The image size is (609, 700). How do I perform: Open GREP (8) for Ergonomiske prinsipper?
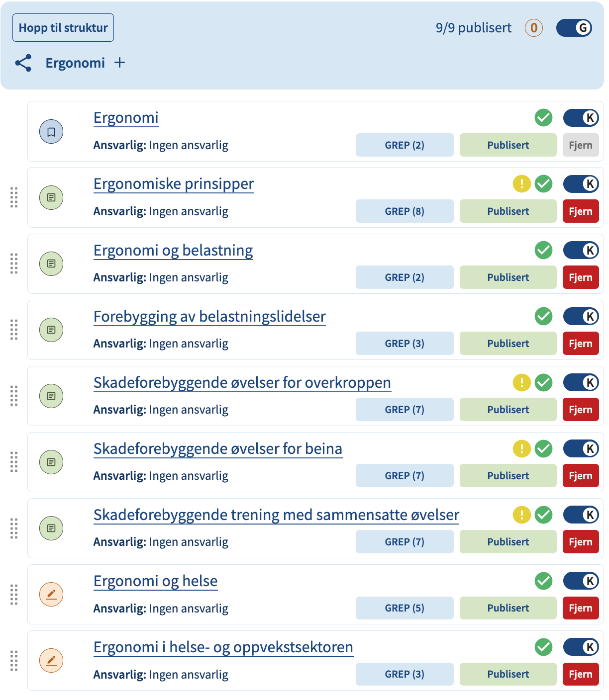click(x=405, y=211)
